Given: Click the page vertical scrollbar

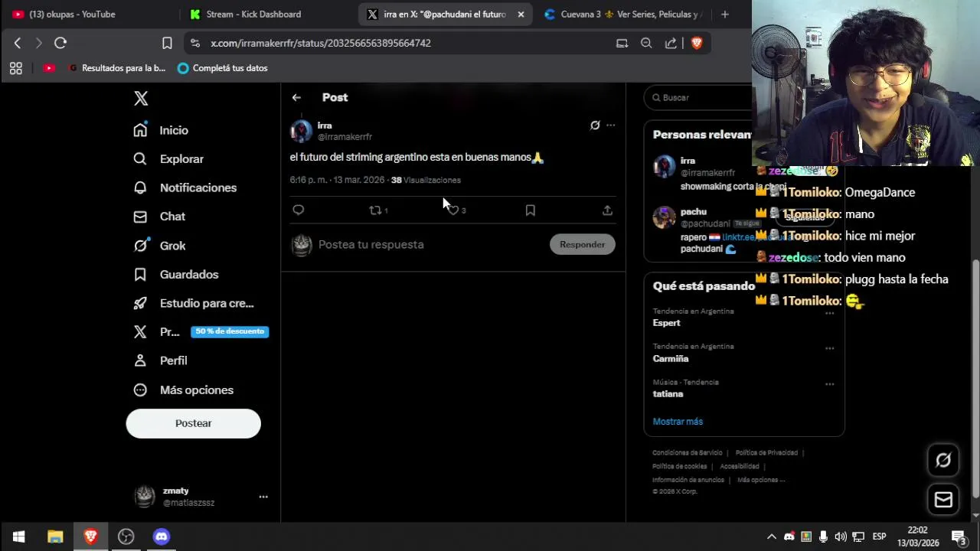Looking at the screenshot, I should tap(975, 379).
